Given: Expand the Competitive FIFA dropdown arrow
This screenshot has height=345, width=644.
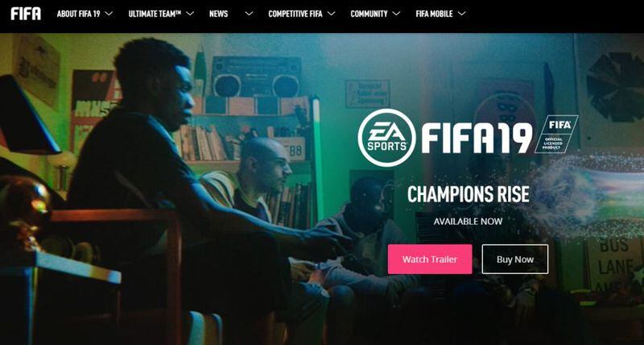Looking at the screenshot, I should pyautogui.click(x=331, y=14).
